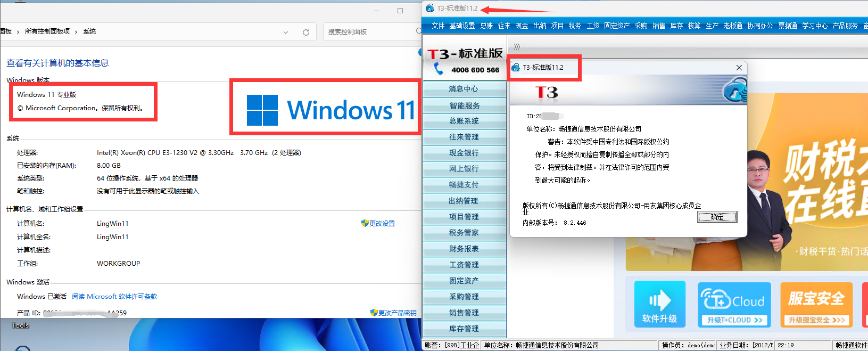The image size is (868, 351).
Task: Open the 库存 menu
Action: click(x=676, y=26)
